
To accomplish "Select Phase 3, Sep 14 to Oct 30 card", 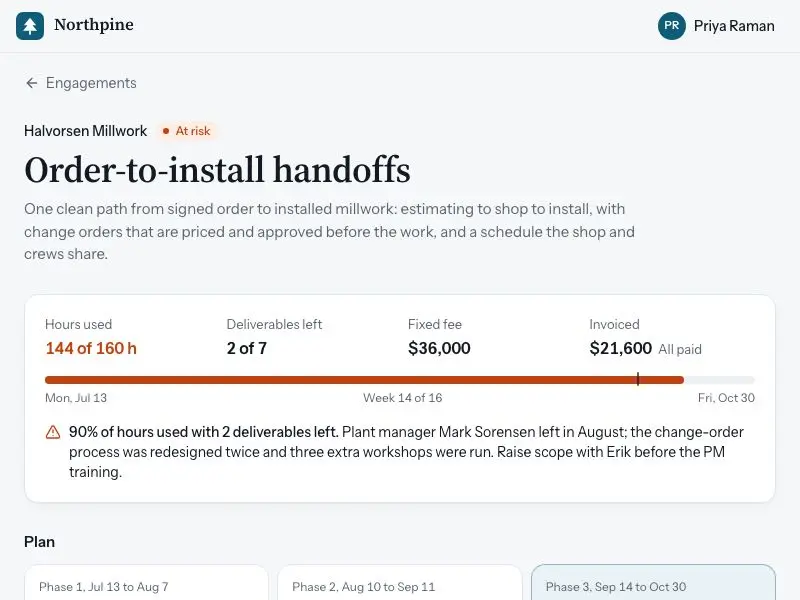I will click(x=653, y=582).
